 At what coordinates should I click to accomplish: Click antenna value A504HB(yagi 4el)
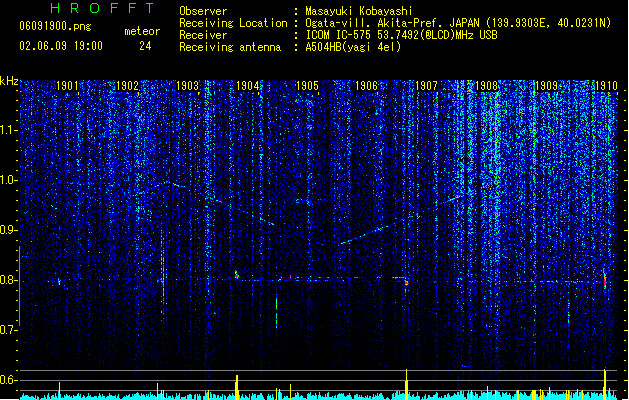(353, 47)
